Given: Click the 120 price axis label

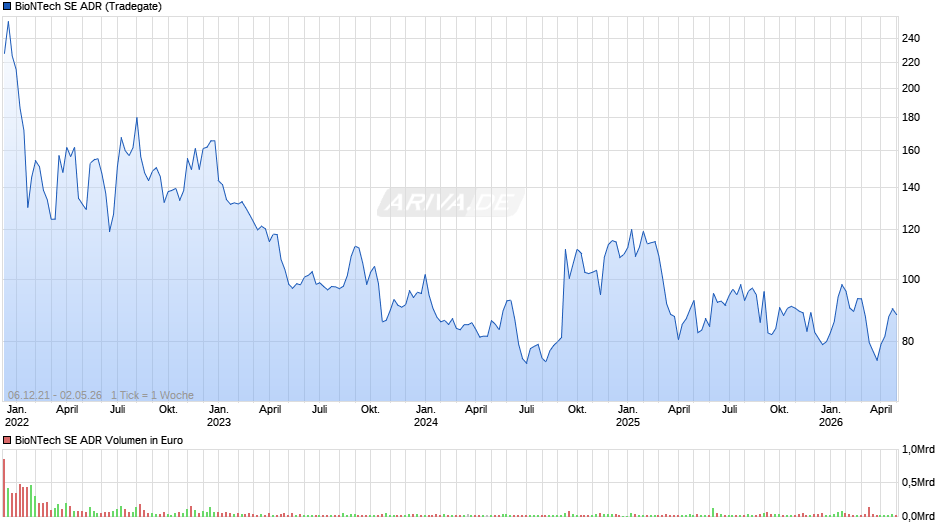Looking at the screenshot, I should [x=911, y=230].
